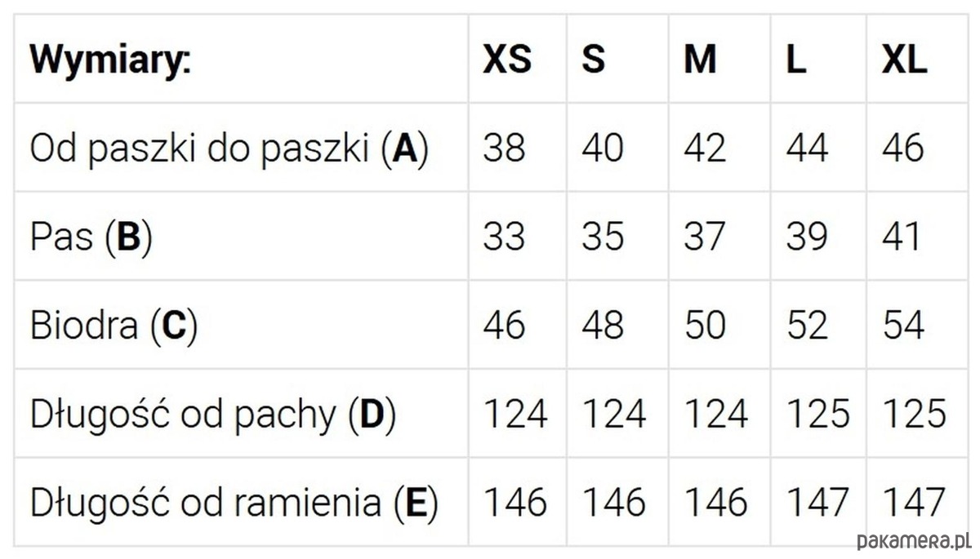
Task: Click the M size column header
Action: tap(700, 60)
